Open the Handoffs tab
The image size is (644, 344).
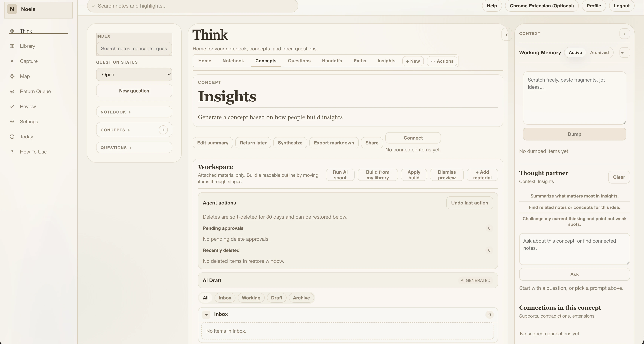(332, 61)
